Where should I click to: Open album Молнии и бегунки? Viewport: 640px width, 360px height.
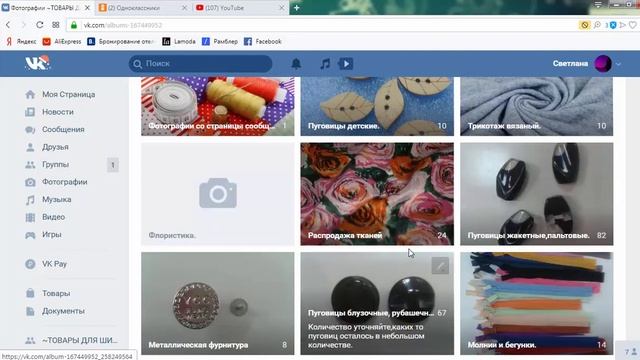(x=537, y=303)
